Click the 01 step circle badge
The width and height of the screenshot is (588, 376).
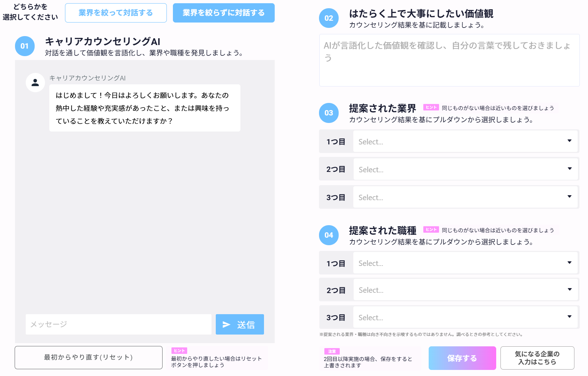25,46
